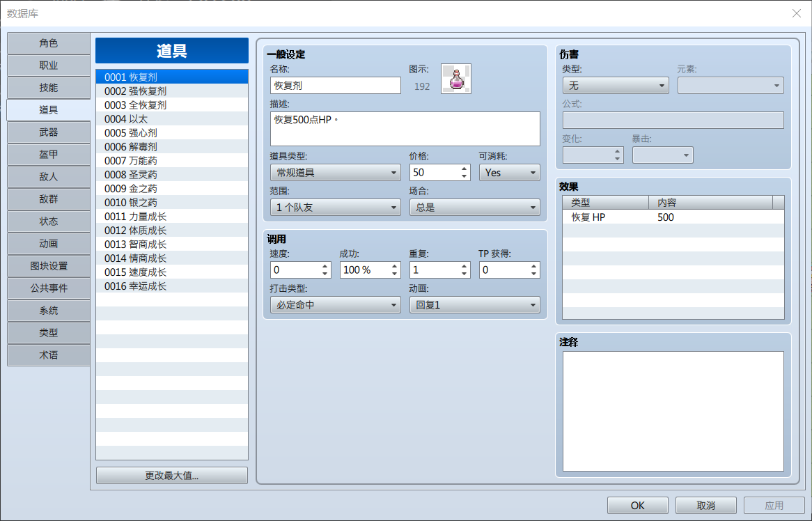Open the 动画 dropdown showing 回复1

[x=474, y=305]
